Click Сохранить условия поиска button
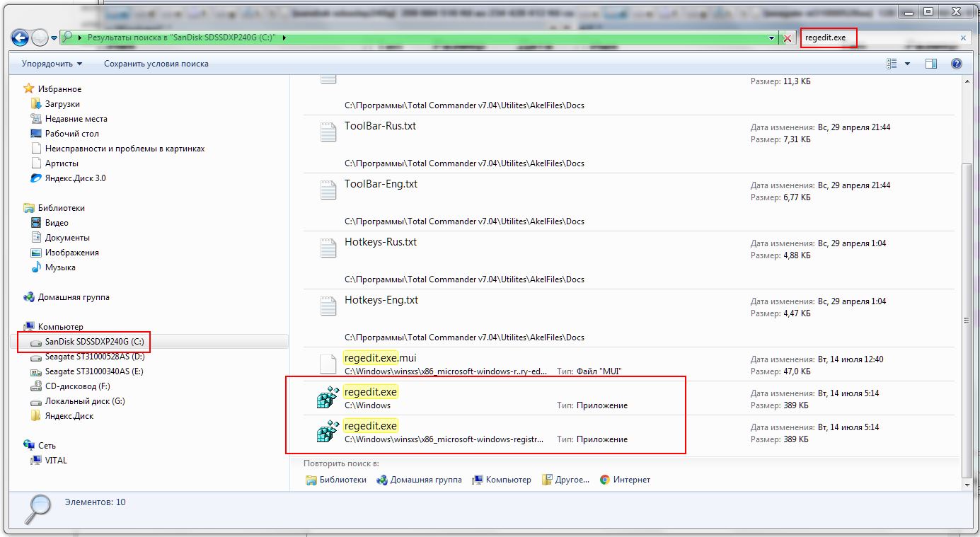The width and height of the screenshot is (980, 537). point(156,64)
